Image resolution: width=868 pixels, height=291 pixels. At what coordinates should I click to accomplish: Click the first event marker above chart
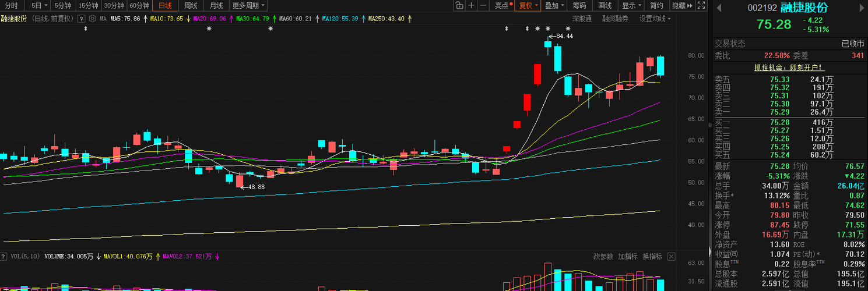tap(86, 29)
